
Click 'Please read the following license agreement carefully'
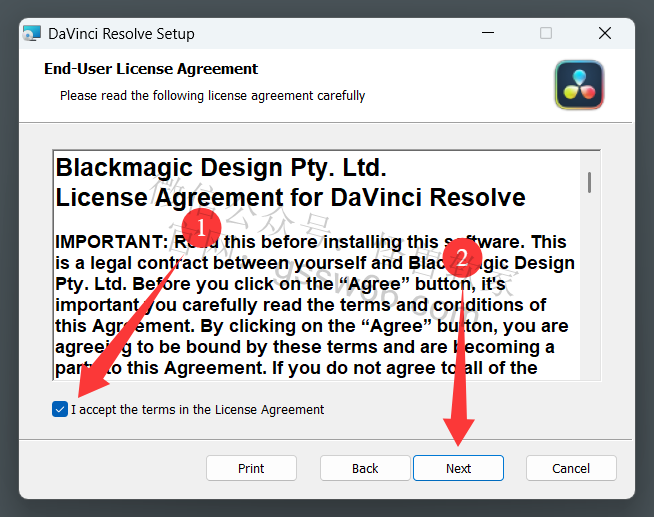point(212,95)
